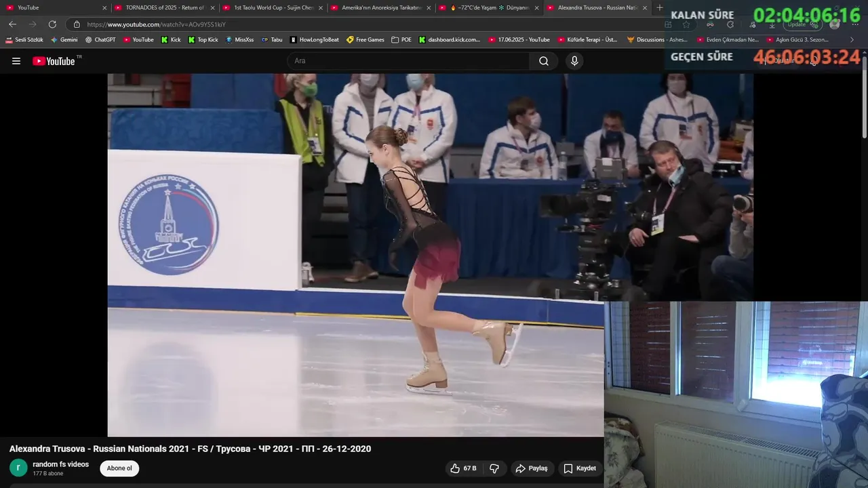This screenshot has height=488, width=868.
Task: Reload the page with refresh icon
Action: pos(52,24)
